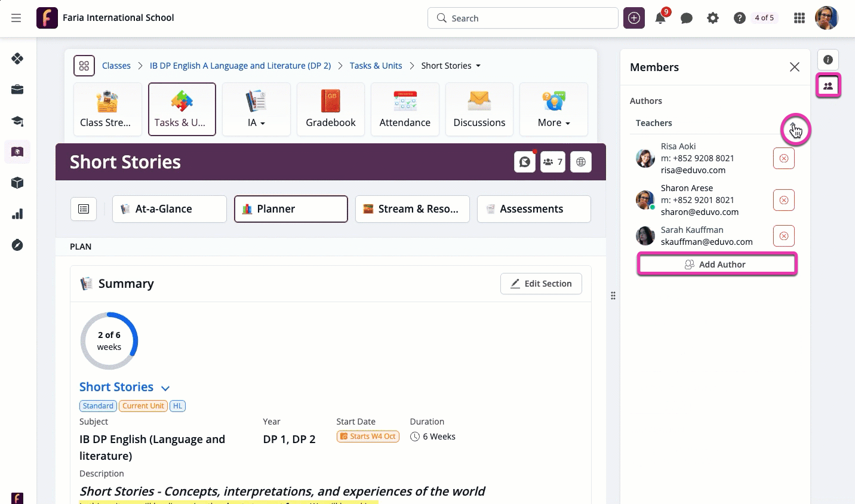The image size is (855, 504).
Task: Click the purple quick add plus icon
Action: point(634,19)
